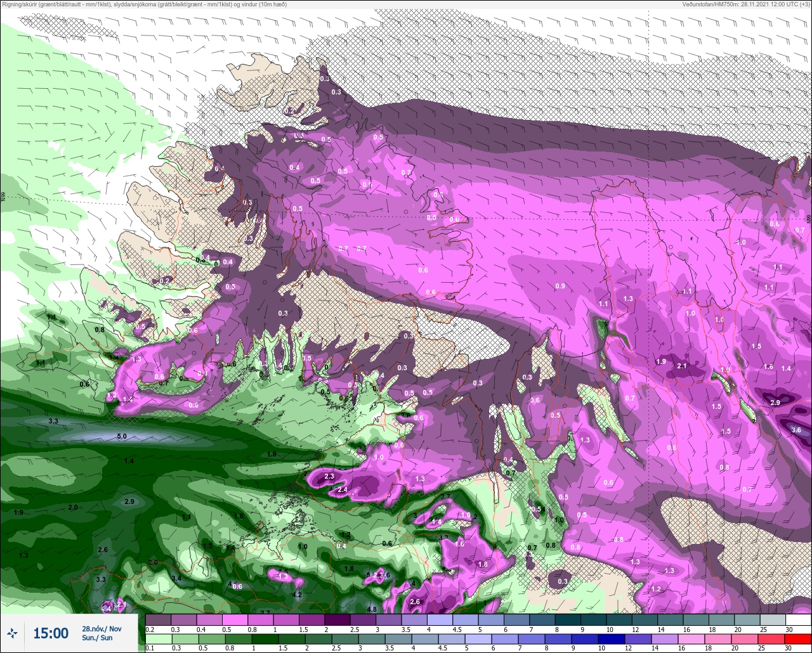Image resolution: width=812 pixels, height=653 pixels.
Task: Click upper legend swatch between 4 and 4.5
Action: pyautogui.click(x=440, y=619)
